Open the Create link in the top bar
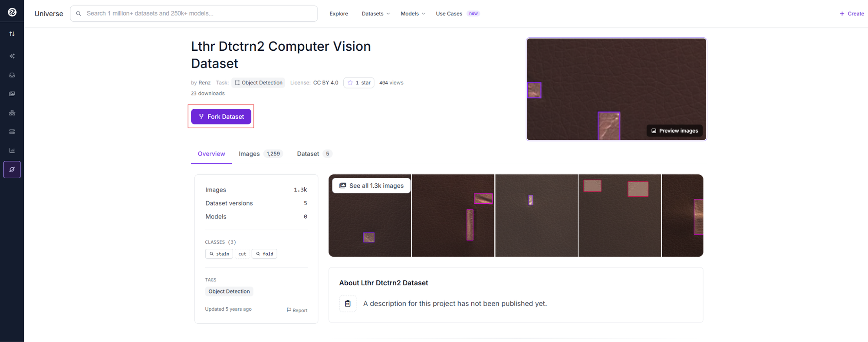This screenshot has height=342, width=868. (852, 14)
